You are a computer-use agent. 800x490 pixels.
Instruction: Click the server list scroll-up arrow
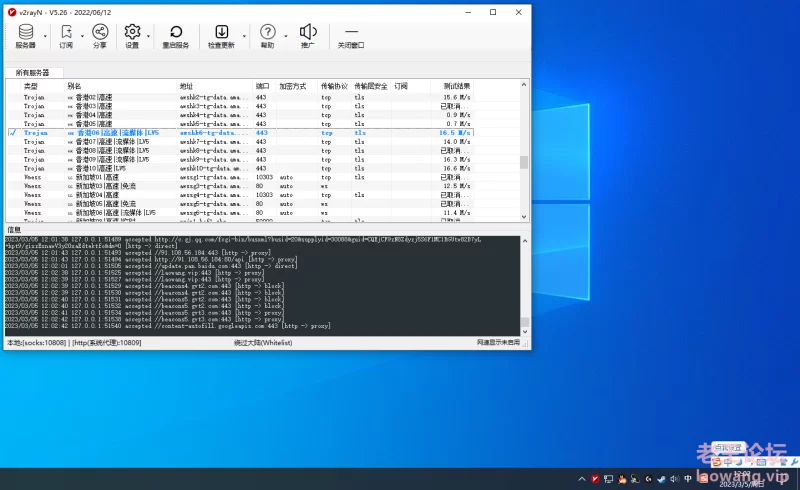[x=524, y=85]
